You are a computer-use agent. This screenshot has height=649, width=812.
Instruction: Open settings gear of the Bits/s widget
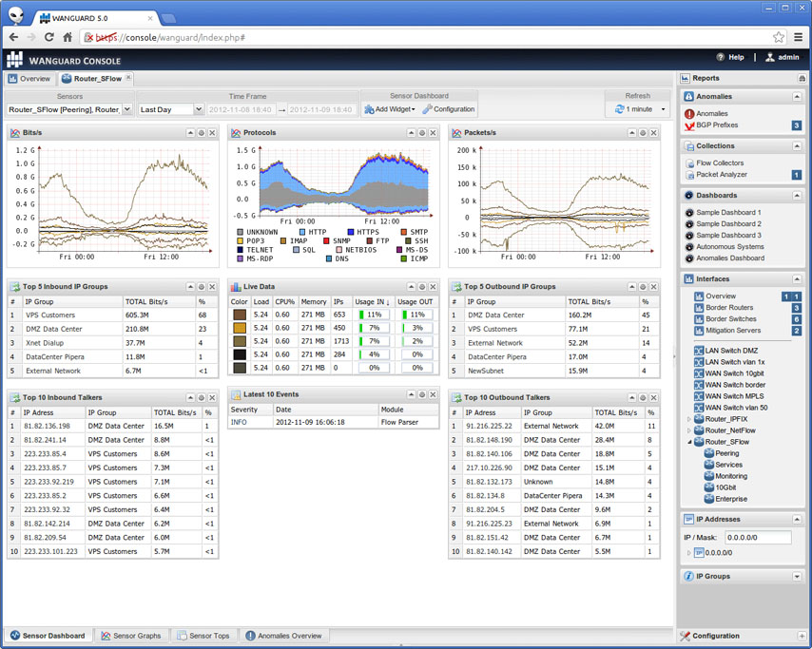coord(202,133)
